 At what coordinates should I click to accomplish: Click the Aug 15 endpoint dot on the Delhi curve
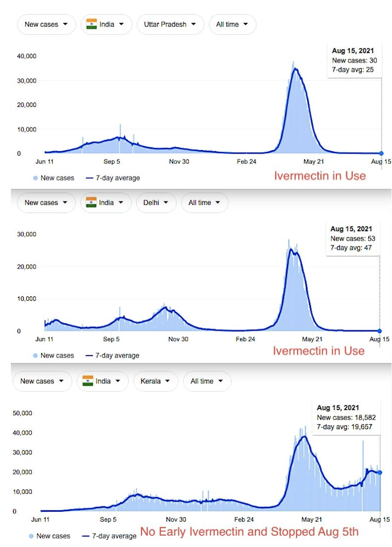tap(380, 331)
